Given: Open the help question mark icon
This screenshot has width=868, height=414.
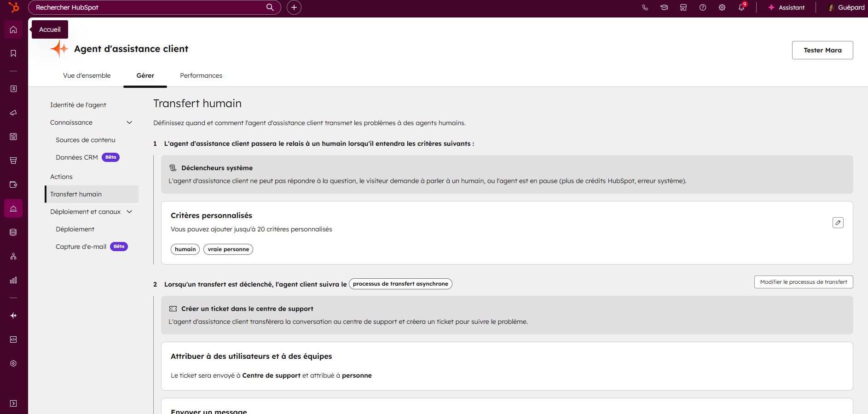Looking at the screenshot, I should [702, 7].
